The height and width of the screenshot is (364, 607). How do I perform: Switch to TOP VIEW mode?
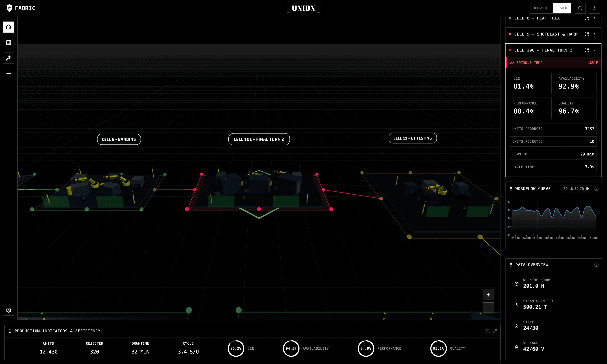coord(541,8)
